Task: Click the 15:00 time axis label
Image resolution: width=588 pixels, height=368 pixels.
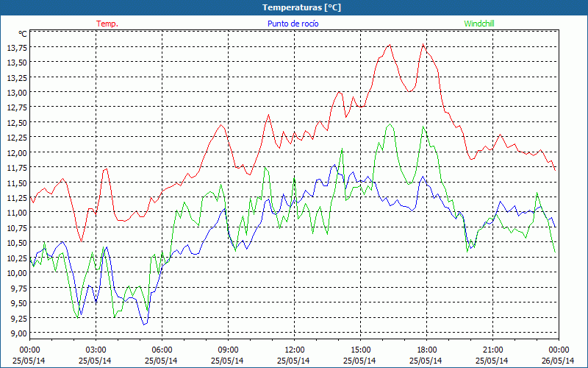Action: click(x=361, y=350)
